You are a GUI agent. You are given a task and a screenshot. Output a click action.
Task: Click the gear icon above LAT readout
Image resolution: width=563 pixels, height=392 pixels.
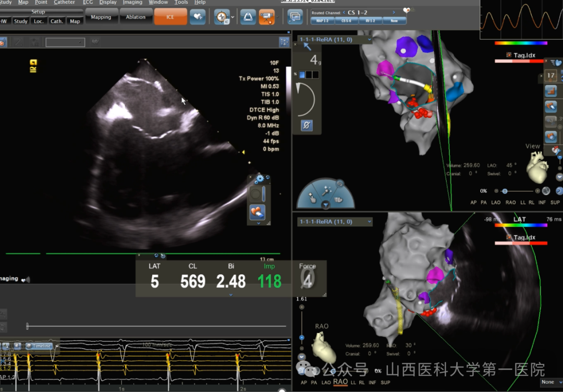point(163,256)
